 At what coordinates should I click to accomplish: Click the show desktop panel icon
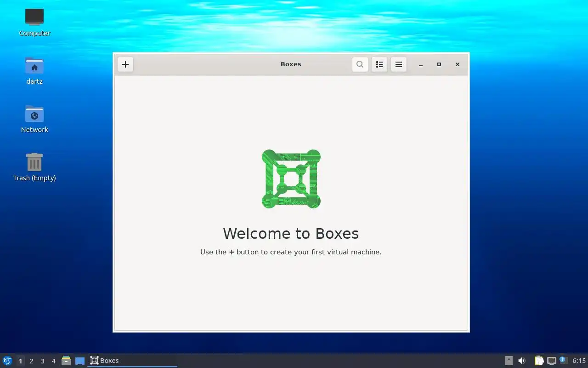(x=80, y=361)
